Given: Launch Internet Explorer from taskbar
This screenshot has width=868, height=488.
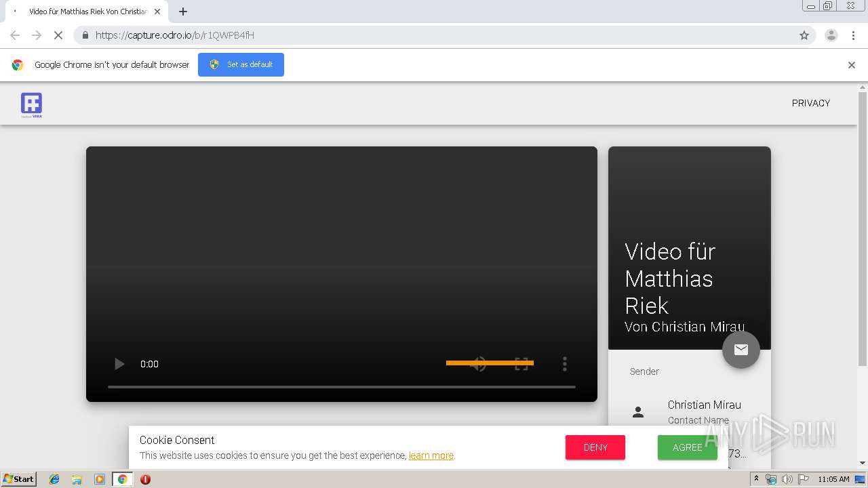Looking at the screenshot, I should [x=54, y=479].
